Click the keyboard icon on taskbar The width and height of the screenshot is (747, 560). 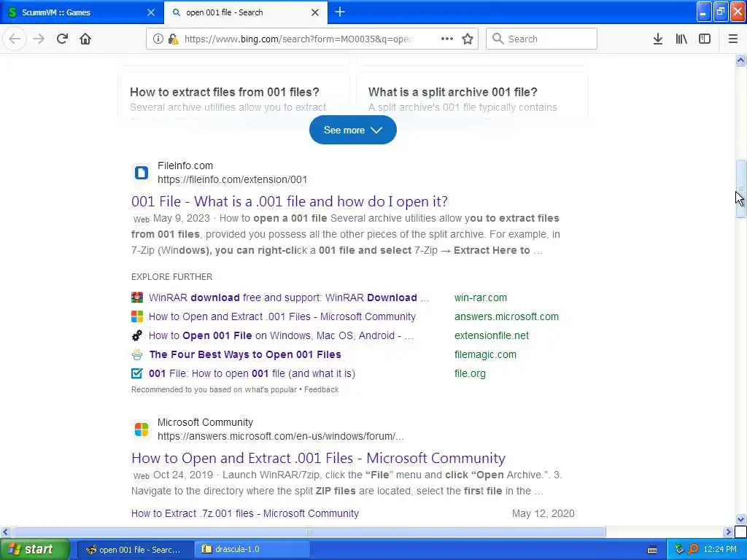tap(652, 550)
